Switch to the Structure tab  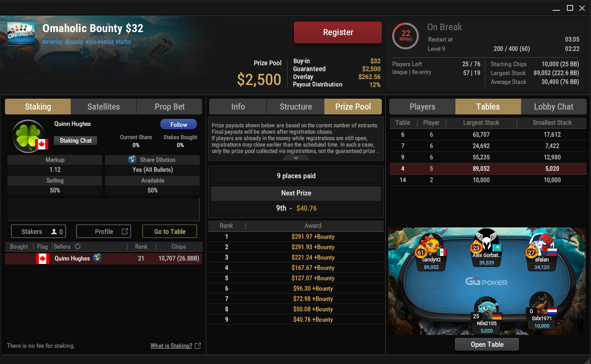point(295,107)
